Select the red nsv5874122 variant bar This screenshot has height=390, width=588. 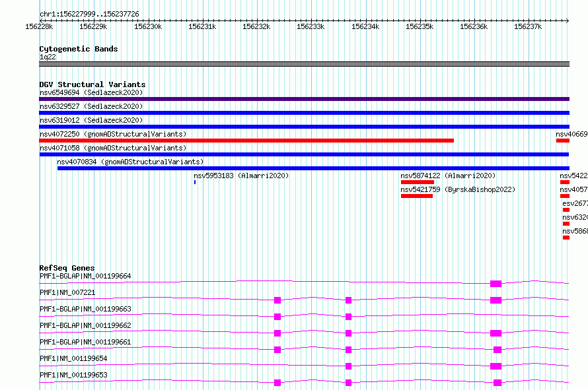tap(418, 182)
